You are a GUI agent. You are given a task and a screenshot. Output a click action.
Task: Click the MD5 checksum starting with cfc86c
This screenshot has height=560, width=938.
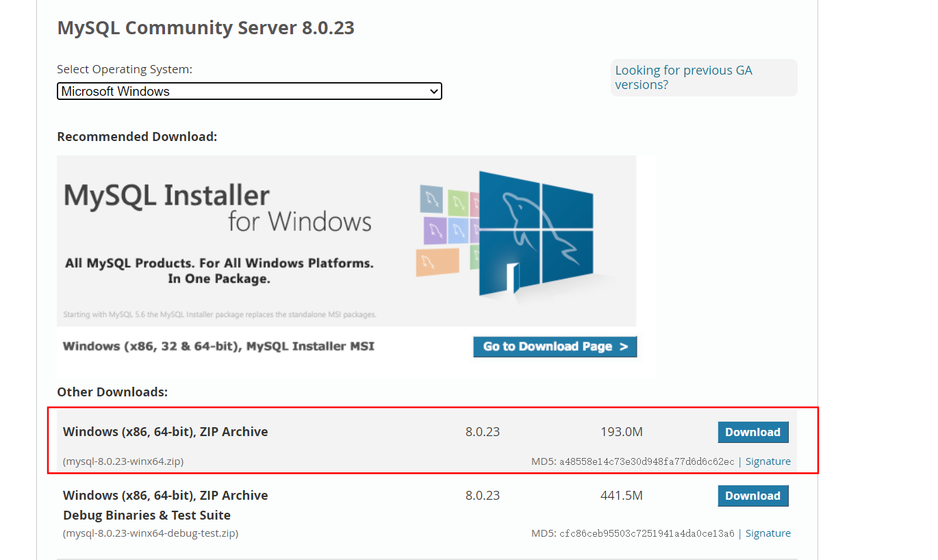point(646,534)
